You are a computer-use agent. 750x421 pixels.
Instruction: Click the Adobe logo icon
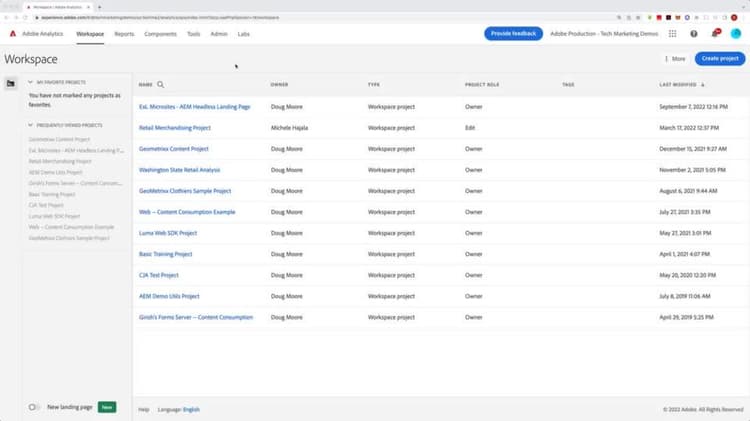[13, 34]
